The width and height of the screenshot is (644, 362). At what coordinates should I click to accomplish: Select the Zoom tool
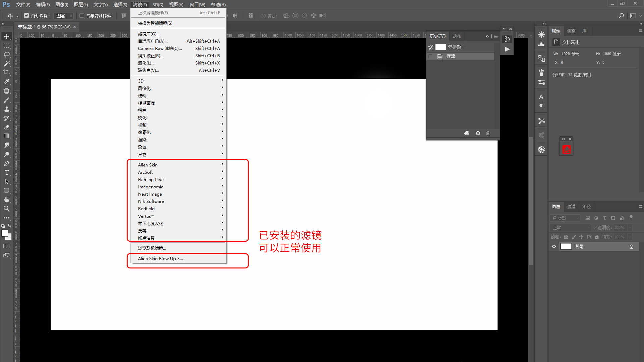point(6,208)
